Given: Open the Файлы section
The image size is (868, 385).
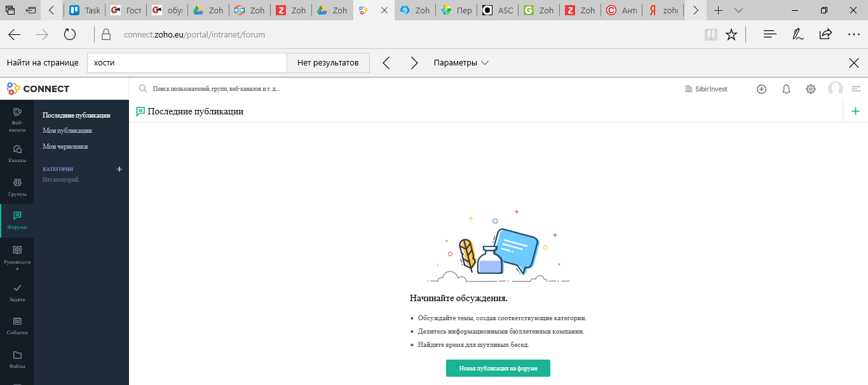Looking at the screenshot, I should pyautogui.click(x=17, y=359).
